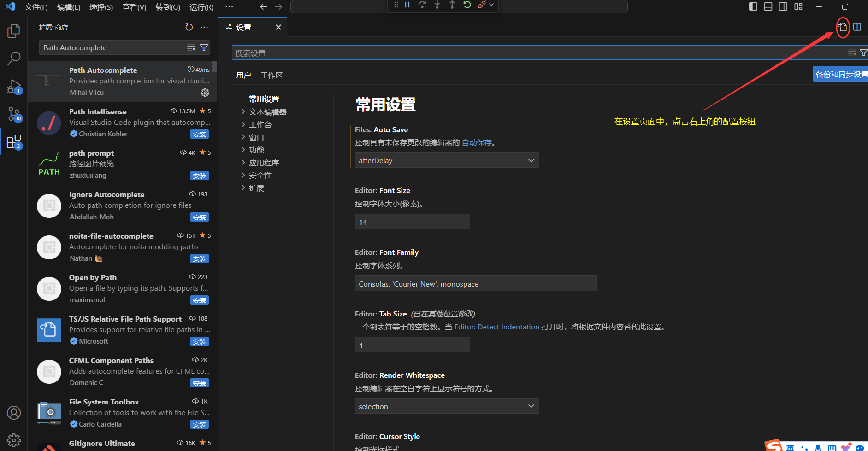The image size is (868, 451).
Task: Expand 工作台 settings category
Action: tap(243, 124)
